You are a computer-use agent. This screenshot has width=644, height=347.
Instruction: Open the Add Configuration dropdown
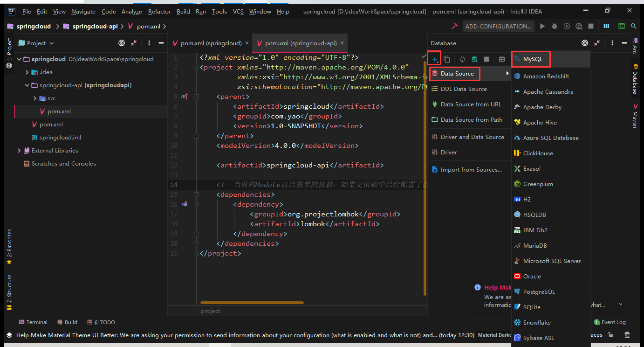point(499,26)
